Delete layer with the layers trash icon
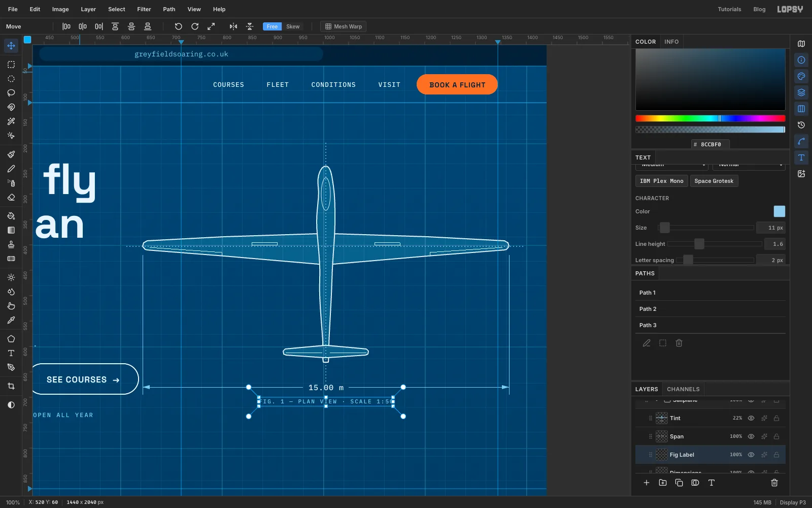The image size is (812, 508). pos(774,483)
